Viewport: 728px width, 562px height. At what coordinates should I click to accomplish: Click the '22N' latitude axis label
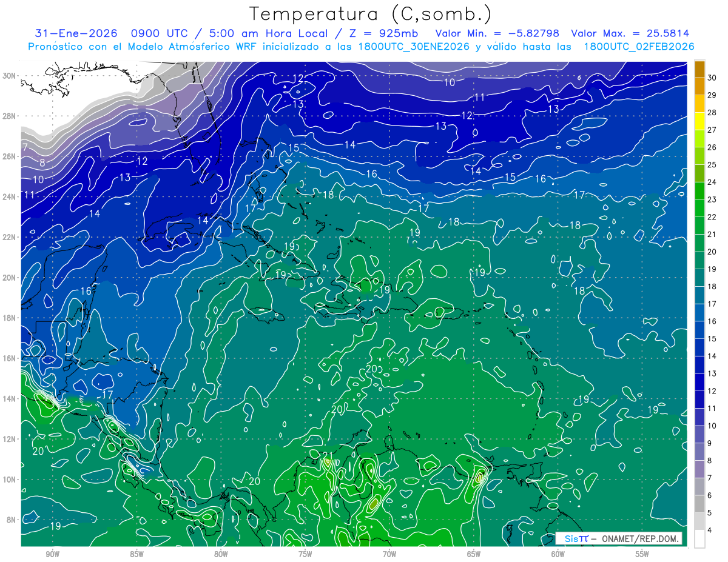tap(9, 237)
